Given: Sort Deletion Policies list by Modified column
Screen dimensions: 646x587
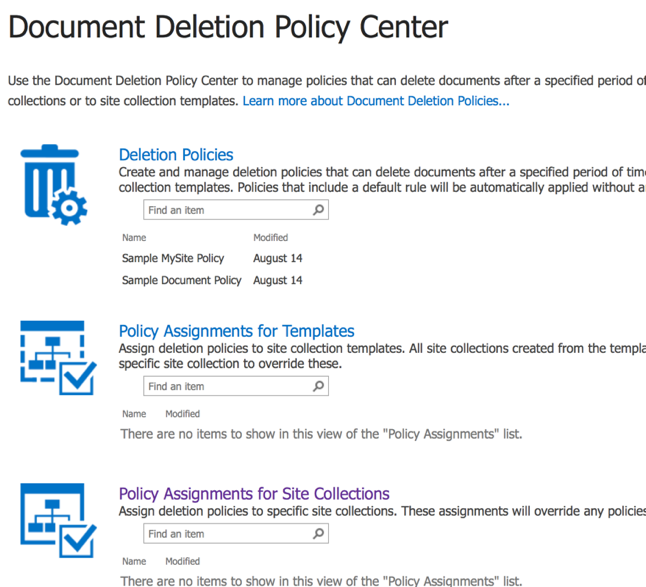Looking at the screenshot, I should point(270,238).
